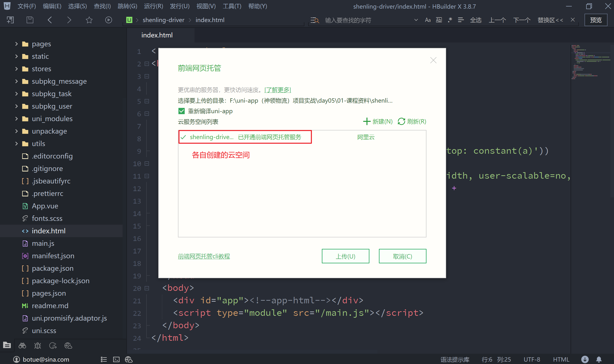Click the notification bell icon
Image resolution: width=614 pixels, height=364 pixels.
(x=599, y=359)
